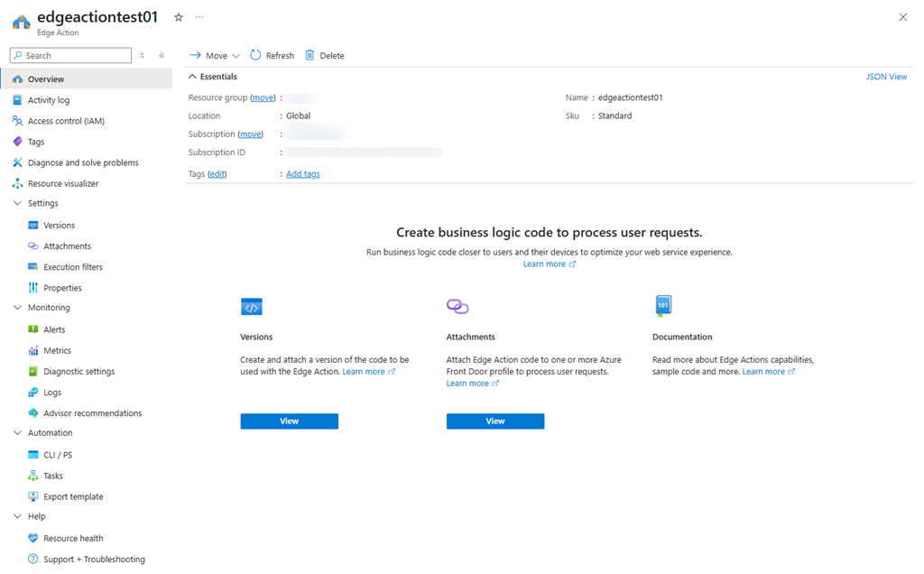Click the Diagnostic settings icon
The height and width of the screenshot is (574, 924).
click(33, 371)
